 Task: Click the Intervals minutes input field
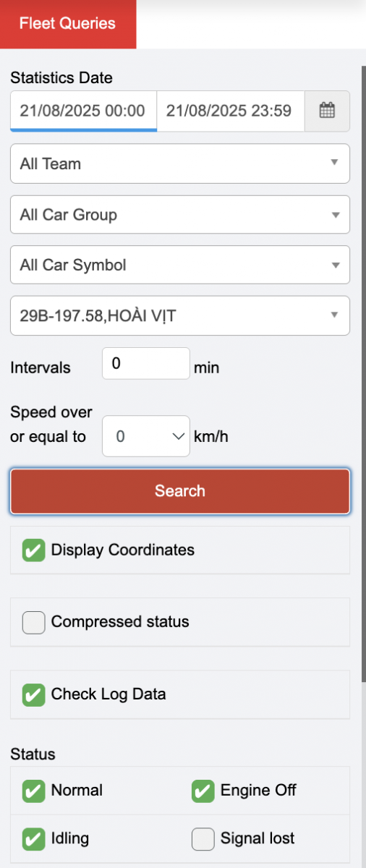[x=146, y=363]
